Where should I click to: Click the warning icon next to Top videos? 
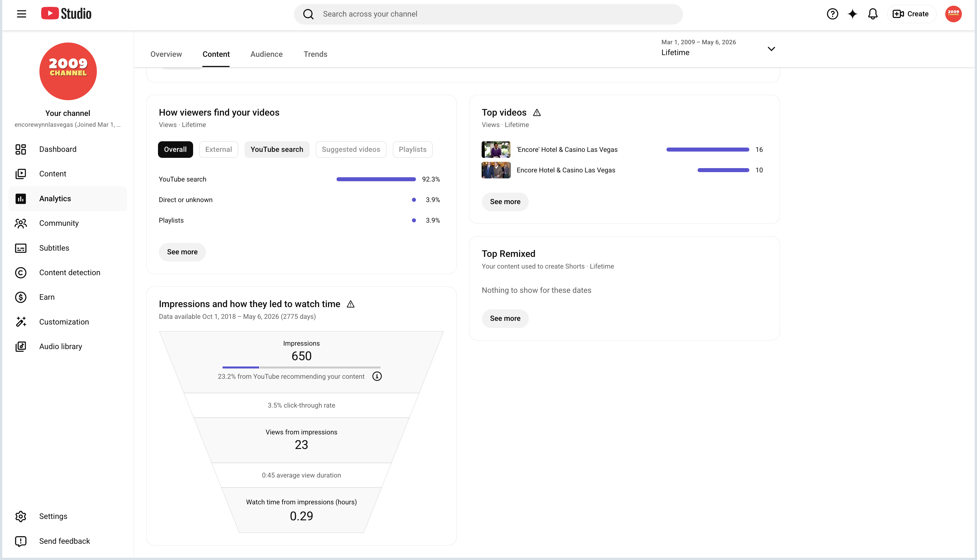click(537, 113)
